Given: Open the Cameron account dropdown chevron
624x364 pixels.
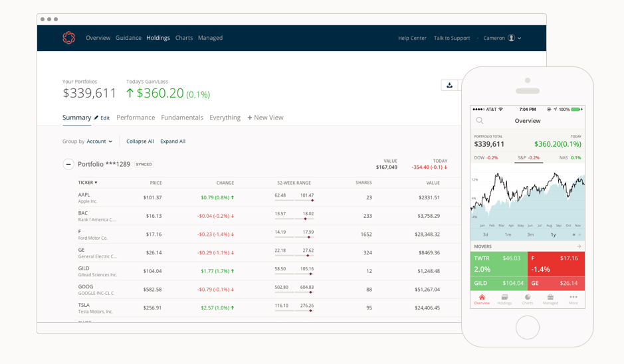Looking at the screenshot, I should [520, 38].
